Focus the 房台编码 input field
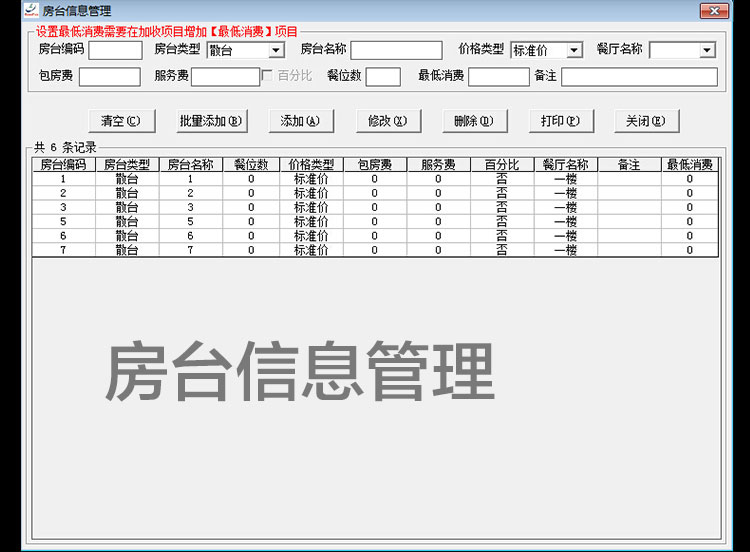Screen dimensions: 750x552 115,50
